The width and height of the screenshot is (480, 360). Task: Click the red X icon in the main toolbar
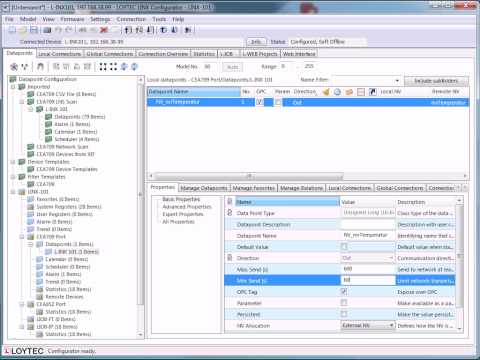[104, 30]
